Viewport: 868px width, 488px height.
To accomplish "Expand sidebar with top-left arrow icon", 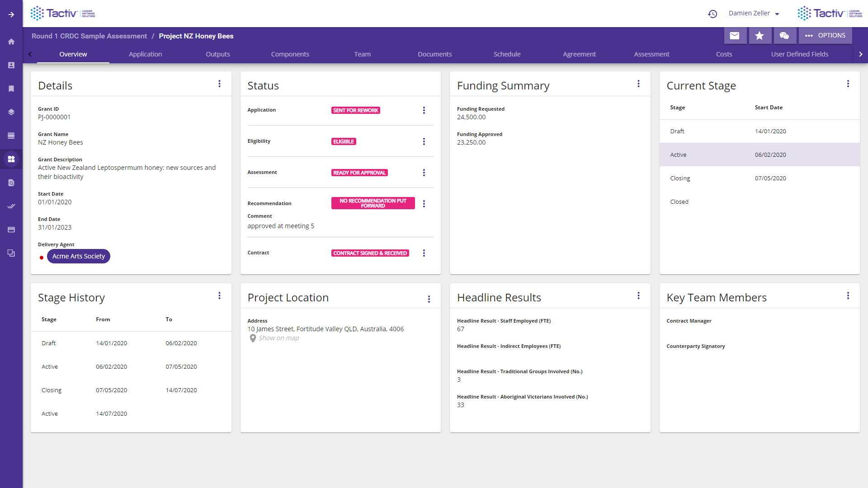I will pos(11,14).
